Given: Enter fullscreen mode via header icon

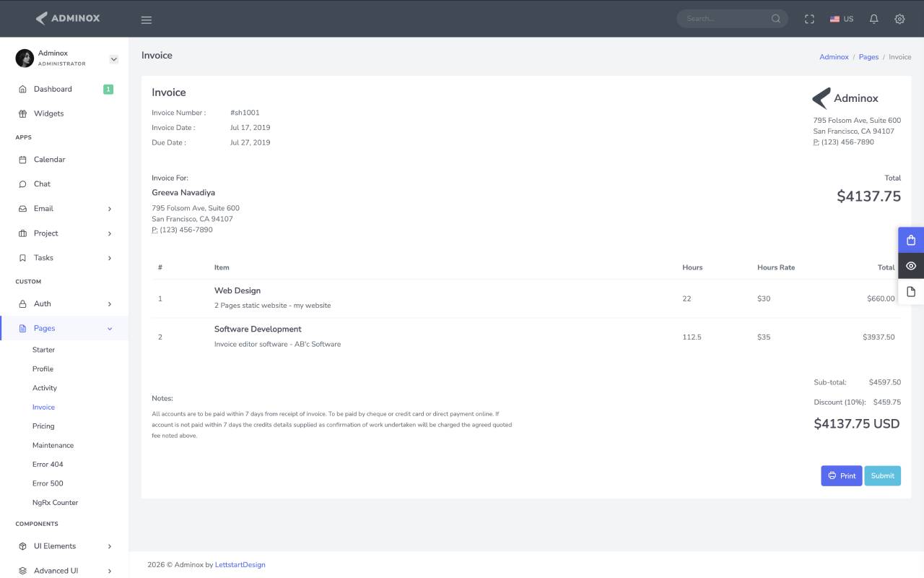Looking at the screenshot, I should pos(809,19).
